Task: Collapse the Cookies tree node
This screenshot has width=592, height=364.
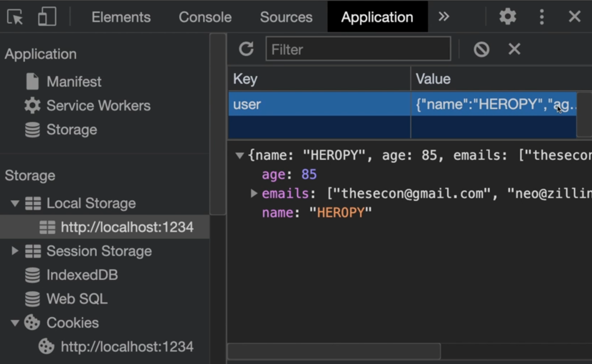Action: pos(15,323)
